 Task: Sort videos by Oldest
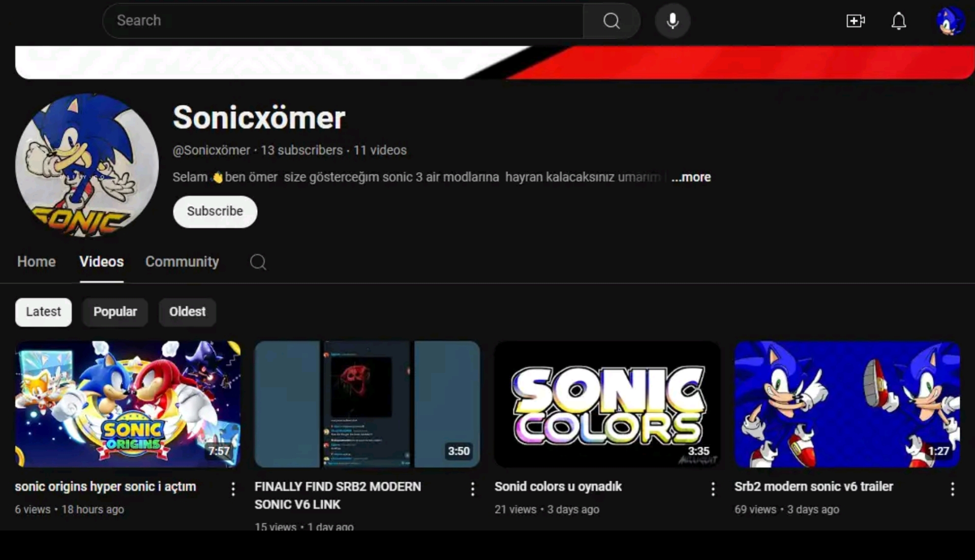[187, 312]
